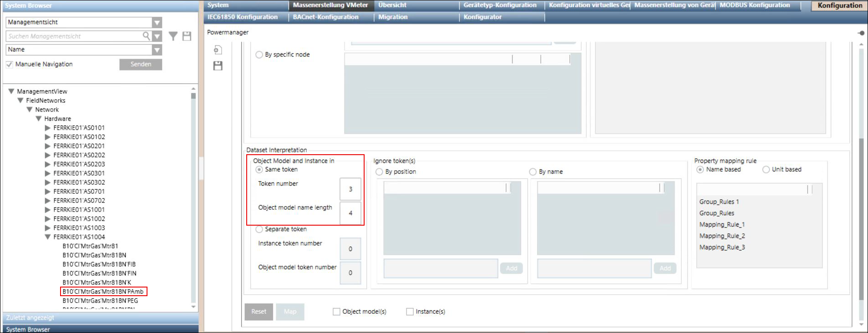Click the magnifier icon in the search field
The image size is (868, 333).
click(146, 36)
